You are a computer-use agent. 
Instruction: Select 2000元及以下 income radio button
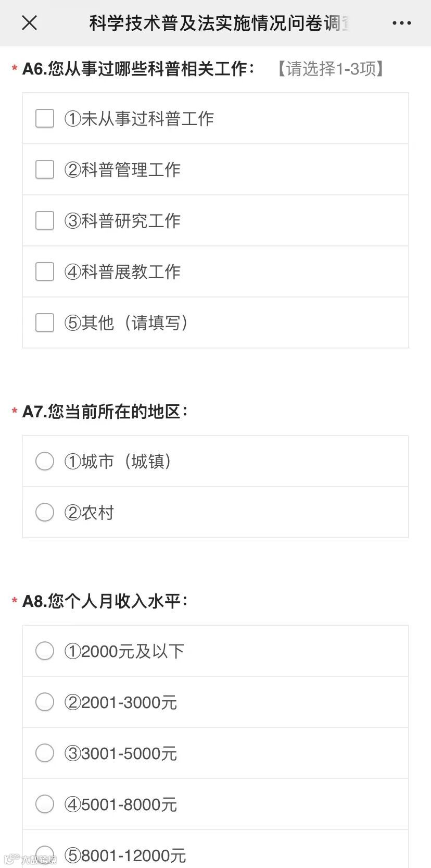point(45,651)
